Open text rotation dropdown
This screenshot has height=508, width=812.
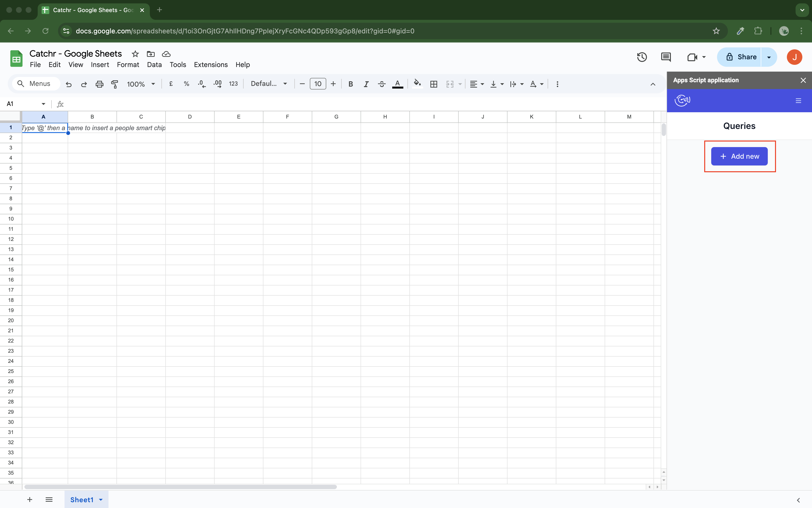536,84
